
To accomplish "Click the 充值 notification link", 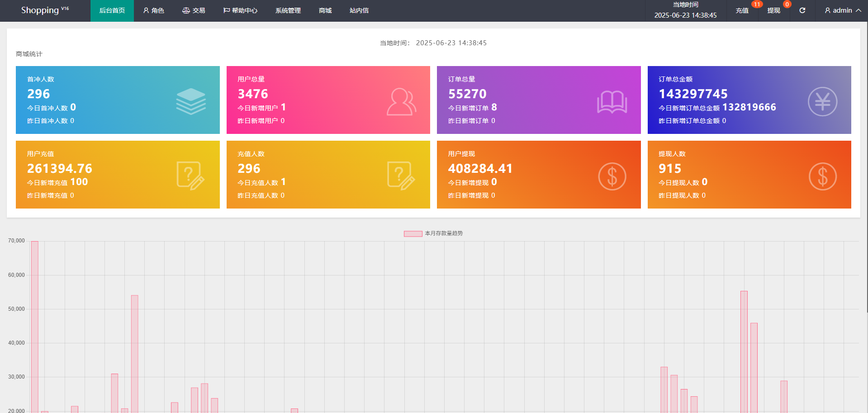I will [742, 10].
